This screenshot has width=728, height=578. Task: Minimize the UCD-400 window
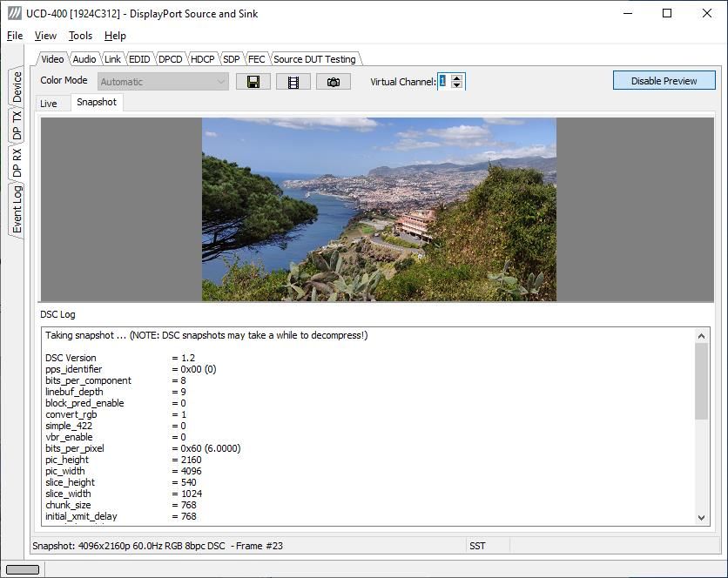point(628,13)
